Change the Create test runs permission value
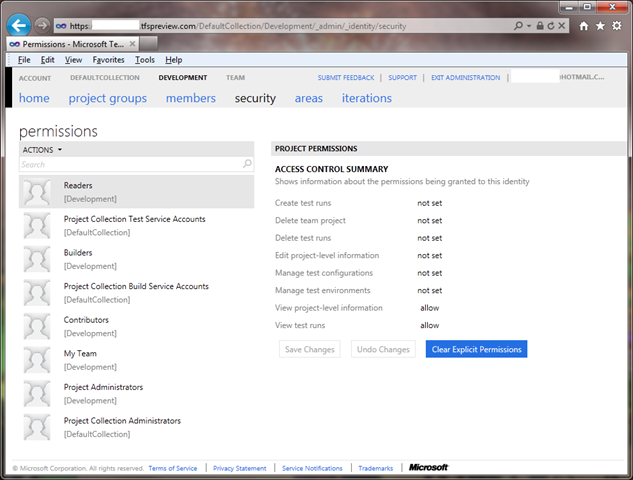 click(429, 203)
